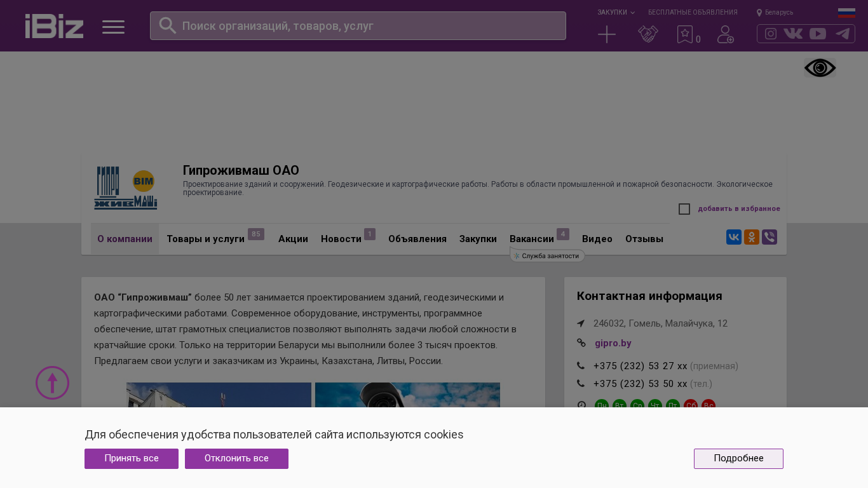Click the scroll-to-top arrow button
The width and height of the screenshot is (868, 488).
[52, 383]
